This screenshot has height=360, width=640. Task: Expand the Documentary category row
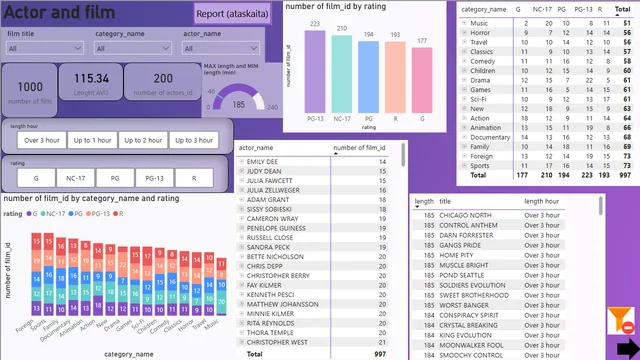pyautogui.click(x=464, y=137)
